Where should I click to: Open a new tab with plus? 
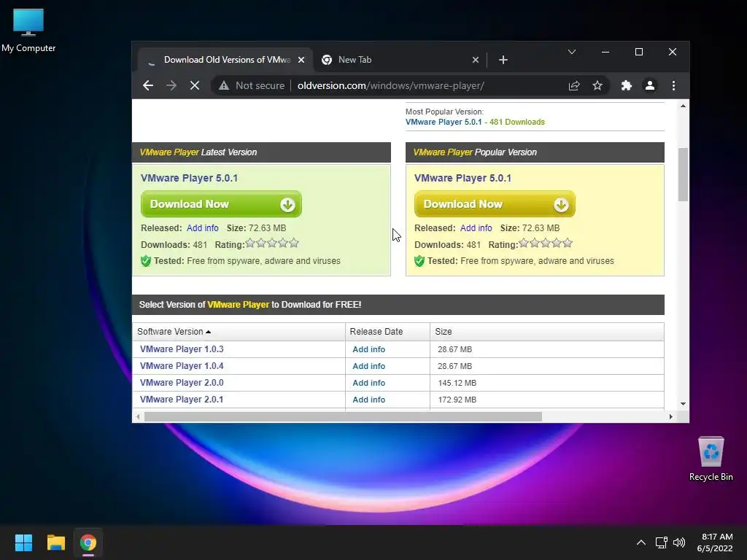[x=503, y=60]
